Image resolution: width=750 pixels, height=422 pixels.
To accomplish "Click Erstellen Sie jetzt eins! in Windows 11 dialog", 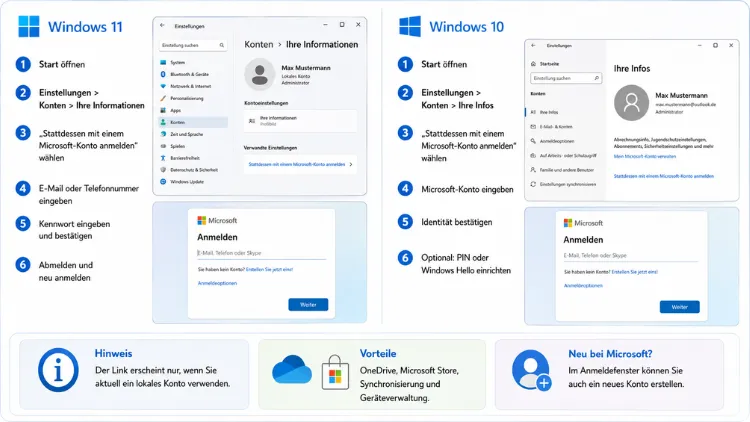I will tap(269, 269).
